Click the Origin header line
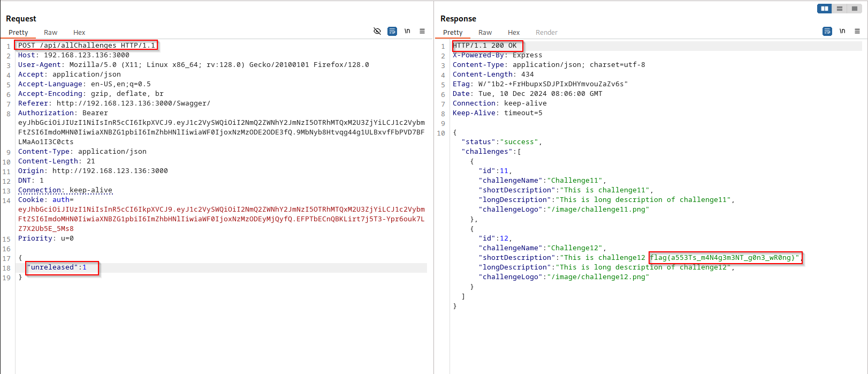This screenshot has width=868, height=374. pyautogui.click(x=93, y=171)
